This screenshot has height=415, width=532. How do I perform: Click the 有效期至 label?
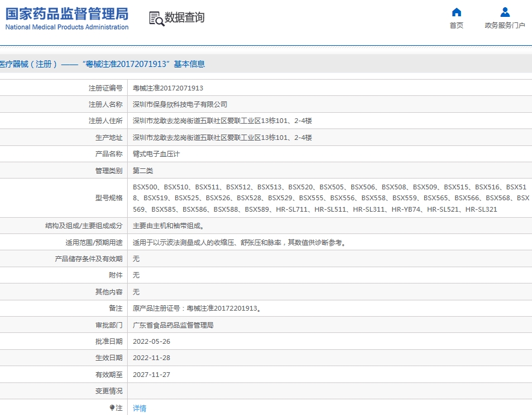pyautogui.click(x=109, y=375)
